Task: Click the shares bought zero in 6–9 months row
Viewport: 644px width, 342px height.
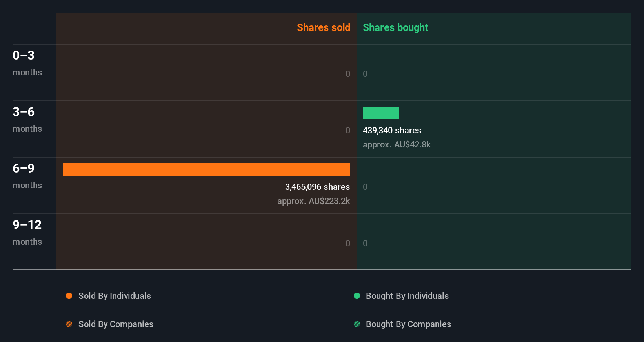Action: click(x=365, y=187)
